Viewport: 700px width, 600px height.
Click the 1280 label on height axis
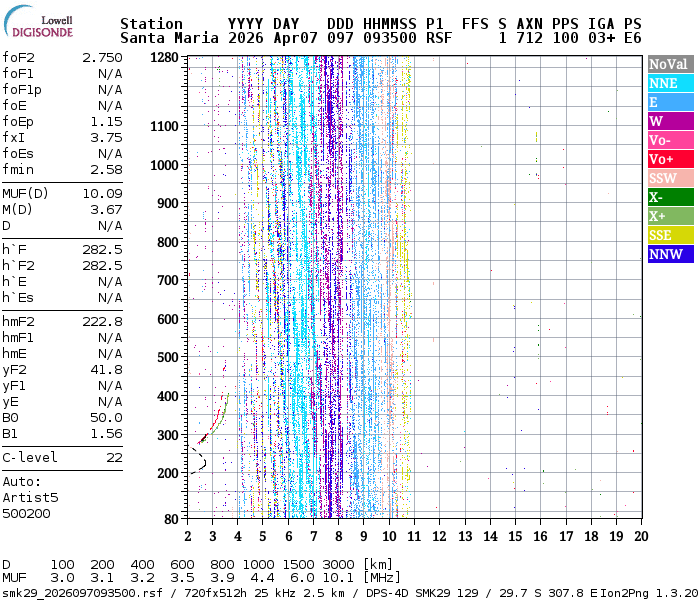click(x=163, y=58)
